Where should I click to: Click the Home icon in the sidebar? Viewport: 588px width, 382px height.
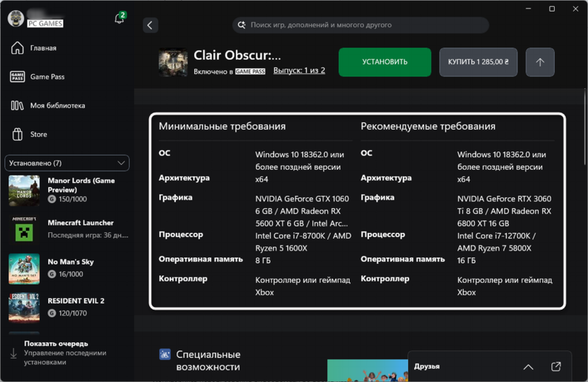point(18,48)
